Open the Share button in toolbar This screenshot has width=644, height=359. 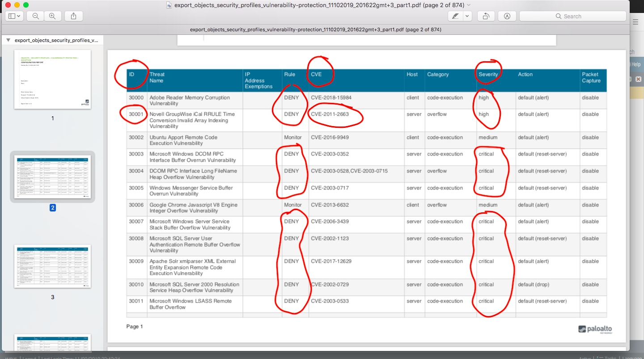click(x=73, y=16)
